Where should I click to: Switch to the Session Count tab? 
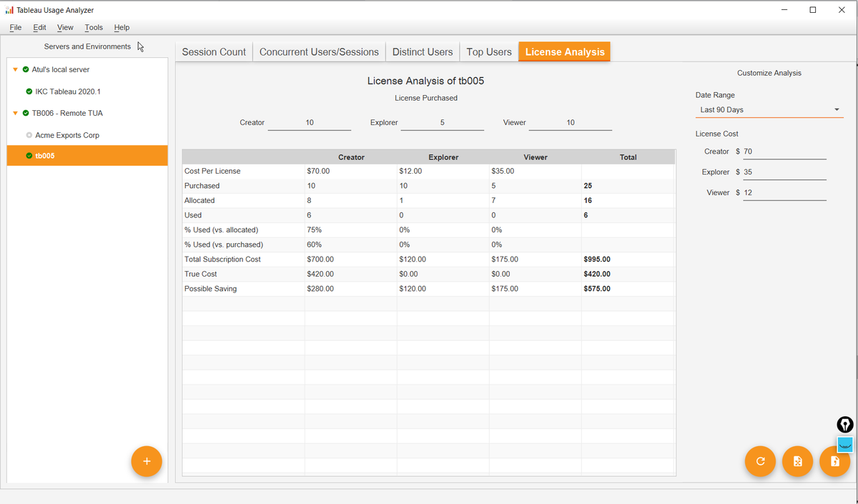214,51
